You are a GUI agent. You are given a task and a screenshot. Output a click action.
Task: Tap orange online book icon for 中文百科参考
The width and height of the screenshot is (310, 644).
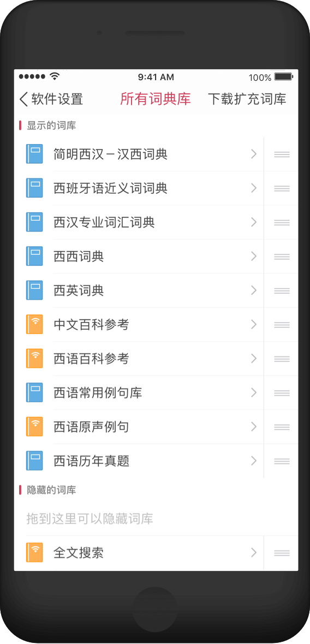coord(34,325)
